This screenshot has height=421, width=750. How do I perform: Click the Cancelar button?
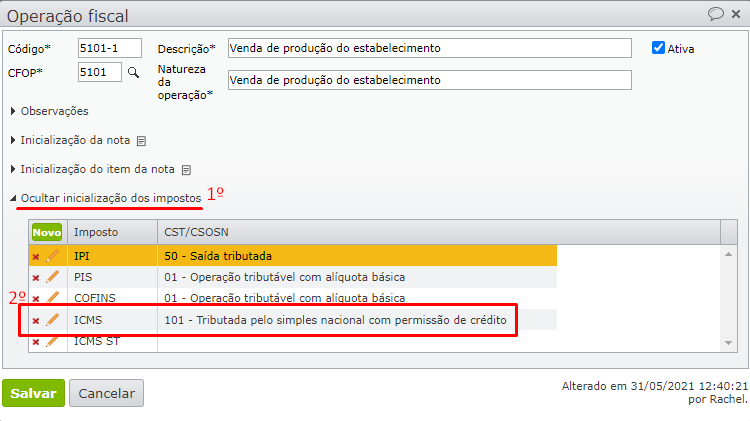[106, 393]
